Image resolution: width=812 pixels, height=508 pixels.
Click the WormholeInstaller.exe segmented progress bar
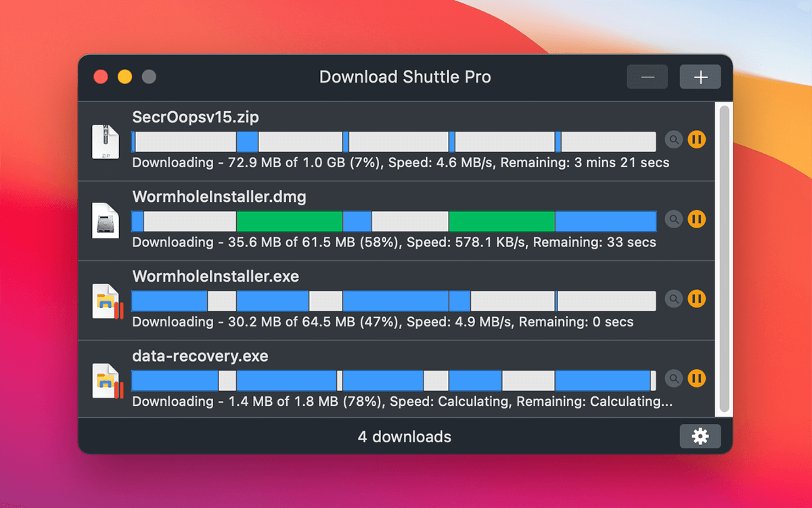[x=394, y=301]
